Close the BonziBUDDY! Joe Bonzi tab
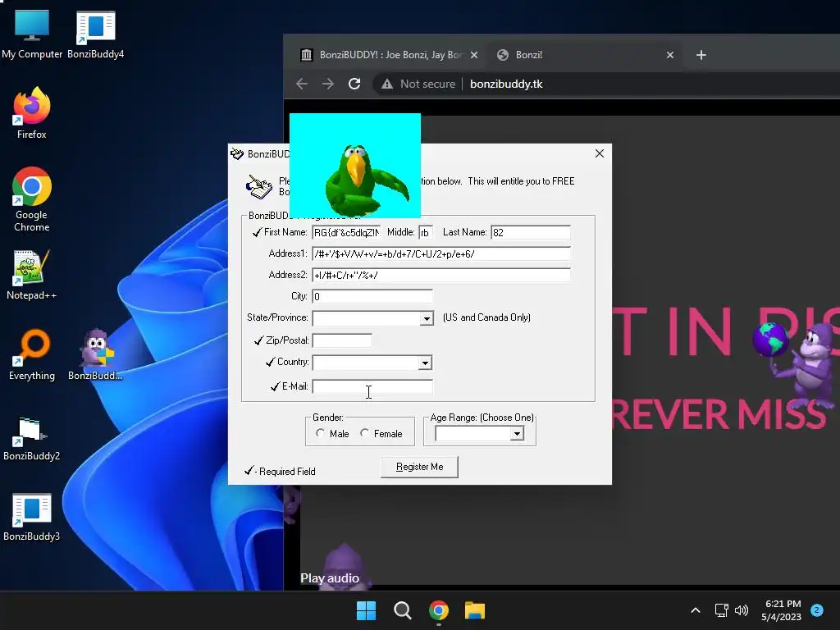The height and width of the screenshot is (630, 840). (474, 55)
